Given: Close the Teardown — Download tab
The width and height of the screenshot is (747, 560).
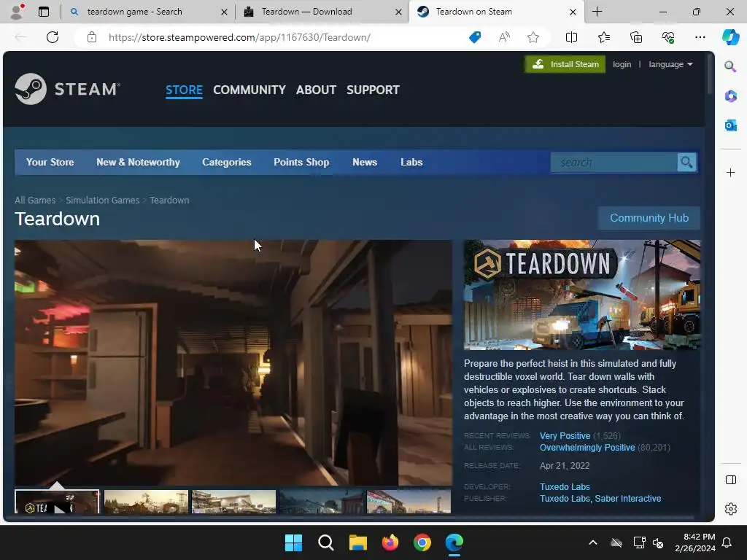Looking at the screenshot, I should tap(398, 12).
